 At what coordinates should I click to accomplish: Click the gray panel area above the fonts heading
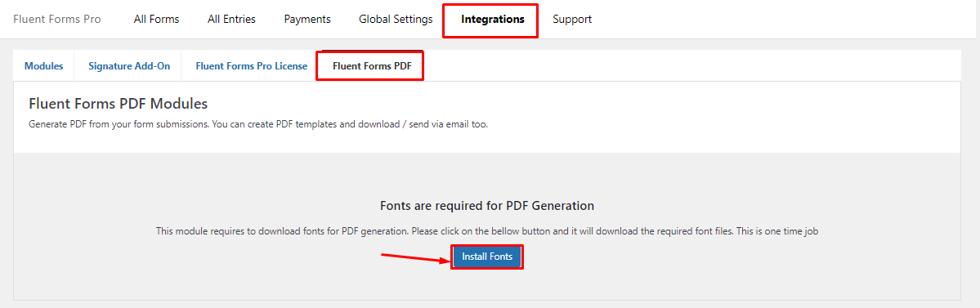tap(487, 175)
